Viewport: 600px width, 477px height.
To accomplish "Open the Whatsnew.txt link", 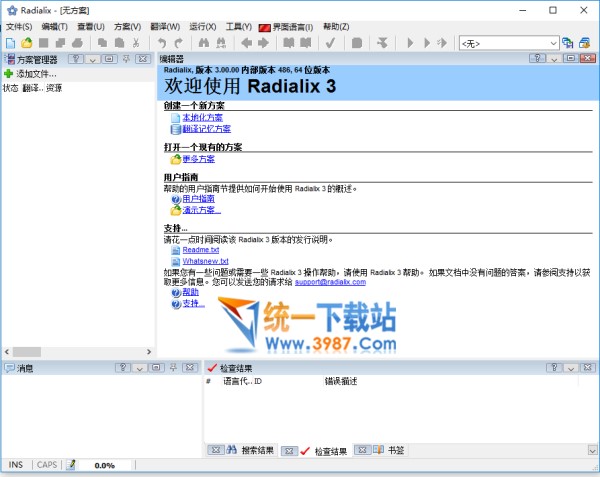I will tap(205, 261).
